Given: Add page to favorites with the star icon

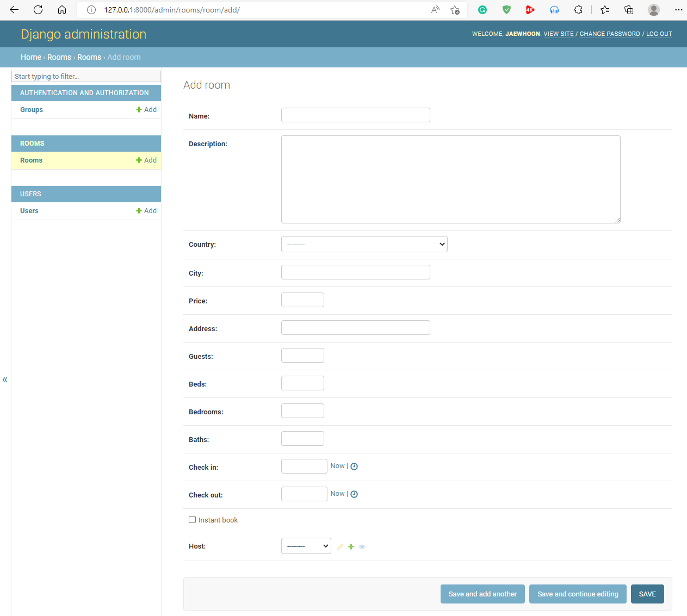Looking at the screenshot, I should click(x=455, y=10).
